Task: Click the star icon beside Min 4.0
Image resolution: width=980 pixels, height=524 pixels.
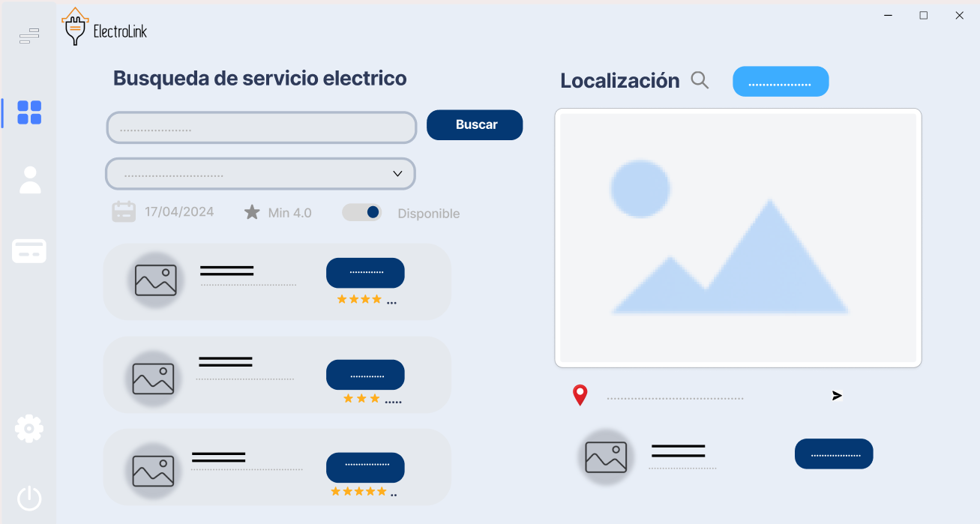Action: click(x=252, y=212)
